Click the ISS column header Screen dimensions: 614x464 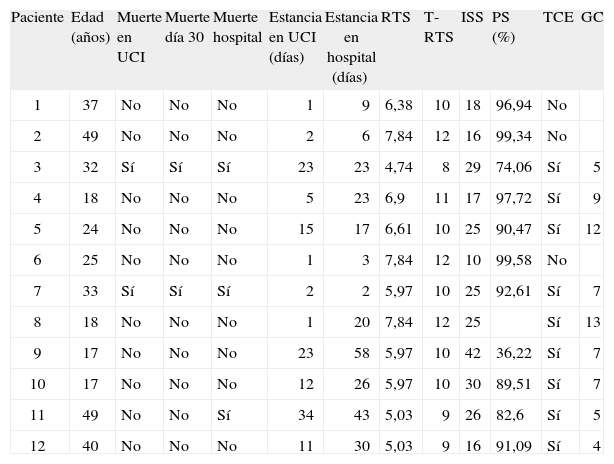pos(472,19)
